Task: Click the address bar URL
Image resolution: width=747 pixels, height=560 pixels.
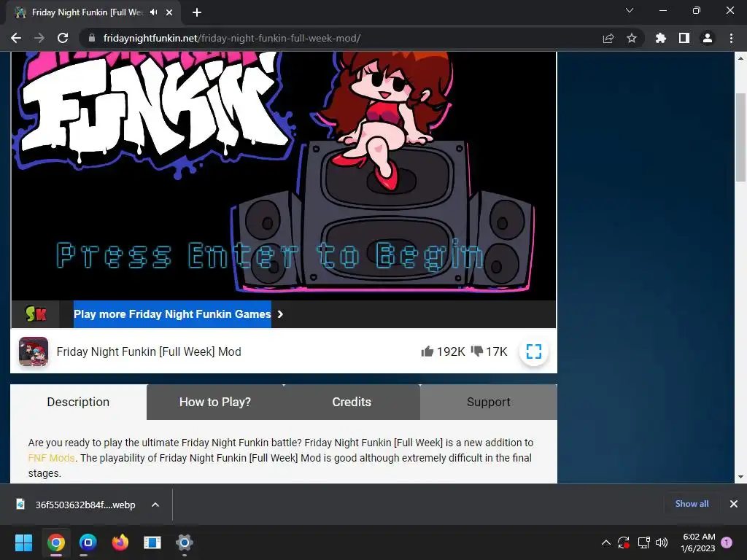Action: (x=232, y=38)
